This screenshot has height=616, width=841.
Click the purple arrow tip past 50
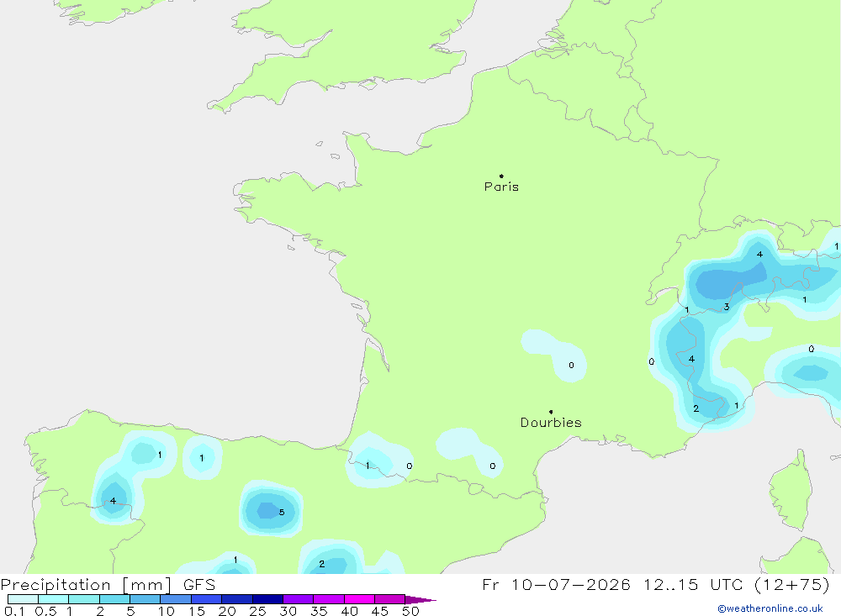coord(420,600)
